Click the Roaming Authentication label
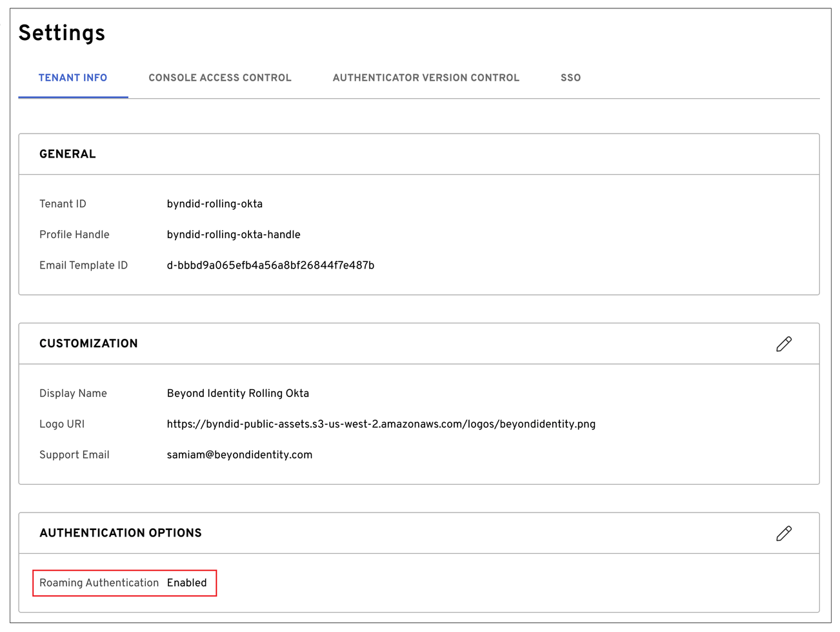The image size is (840, 632). 99,583
